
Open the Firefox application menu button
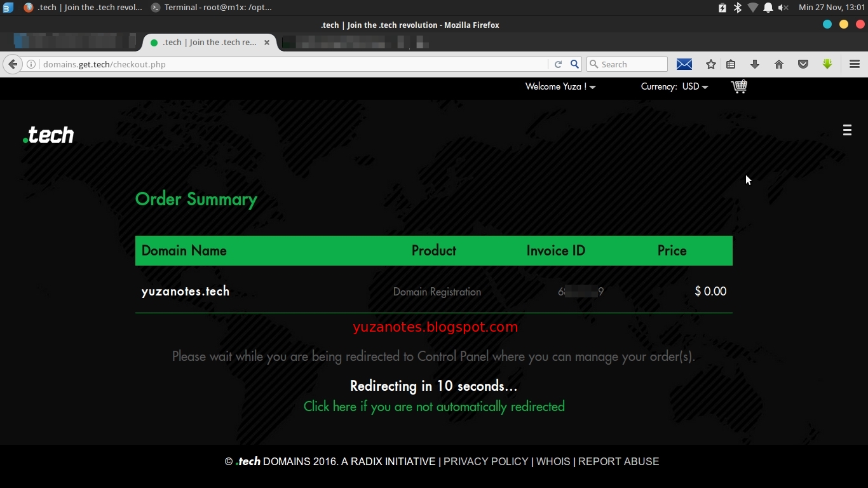coord(855,64)
